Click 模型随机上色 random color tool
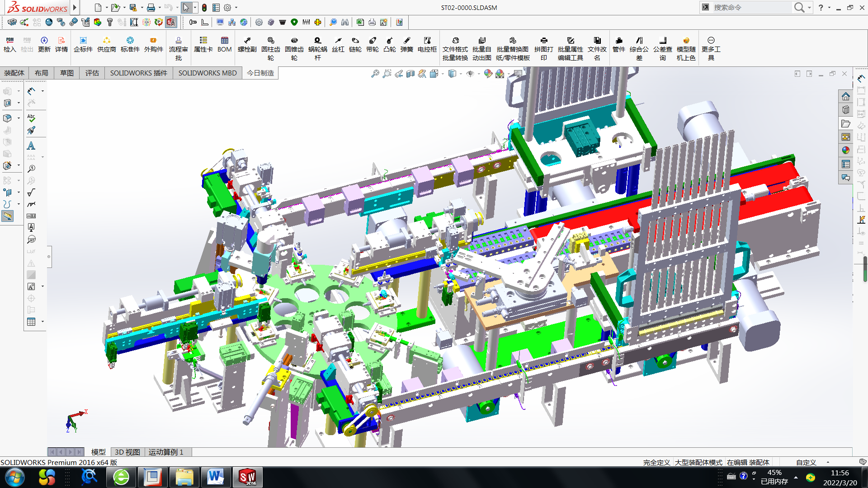The image size is (868, 488). (x=686, y=48)
